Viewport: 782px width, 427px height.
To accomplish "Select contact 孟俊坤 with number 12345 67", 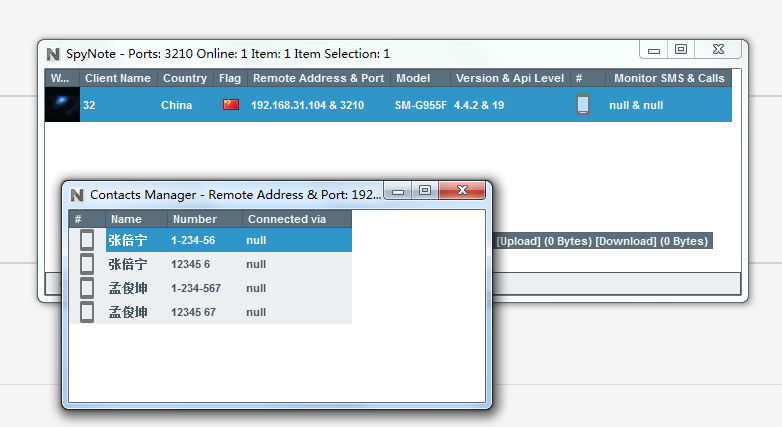I will 128,312.
